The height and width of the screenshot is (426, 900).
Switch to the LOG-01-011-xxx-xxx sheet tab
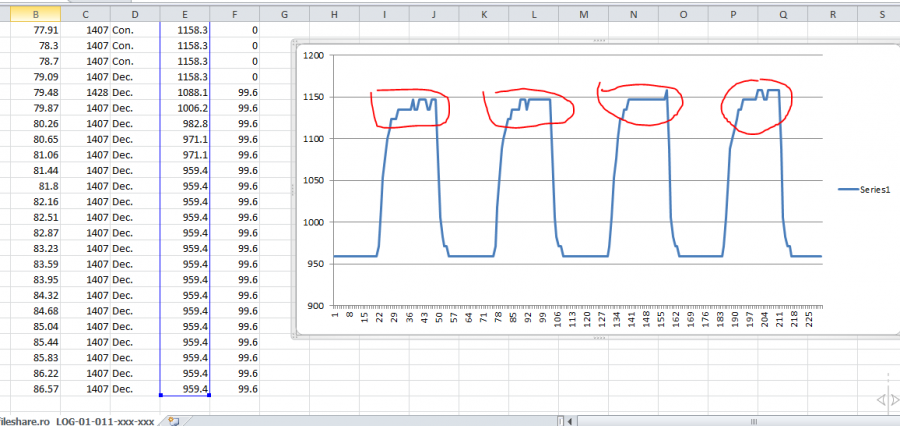[x=105, y=421]
